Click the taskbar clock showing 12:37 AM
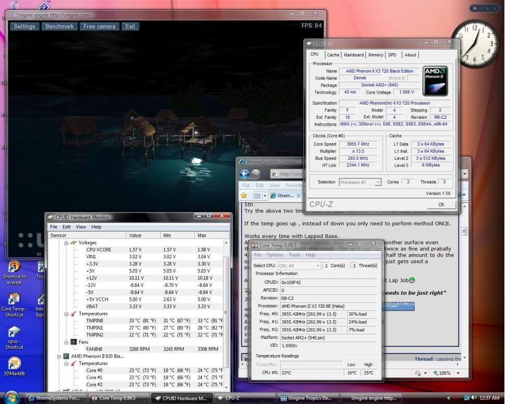The height and width of the screenshot is (404, 532). point(489,398)
